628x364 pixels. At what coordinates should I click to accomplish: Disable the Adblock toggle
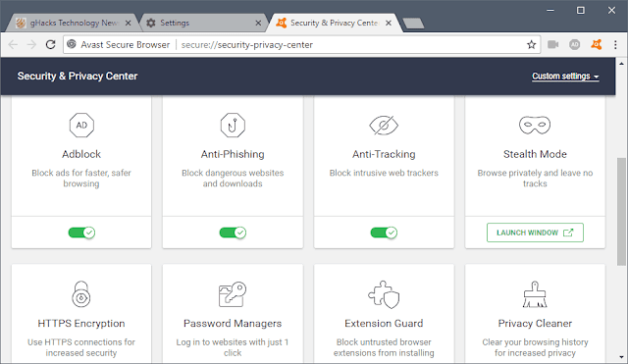[x=81, y=233]
